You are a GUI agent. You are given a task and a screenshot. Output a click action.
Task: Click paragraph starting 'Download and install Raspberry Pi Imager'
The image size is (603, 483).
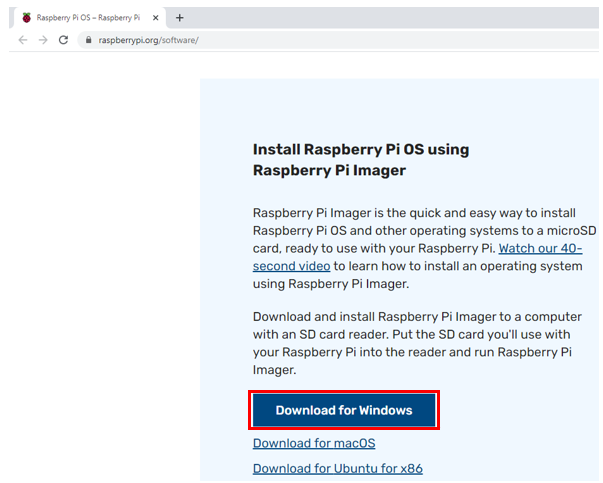417,343
